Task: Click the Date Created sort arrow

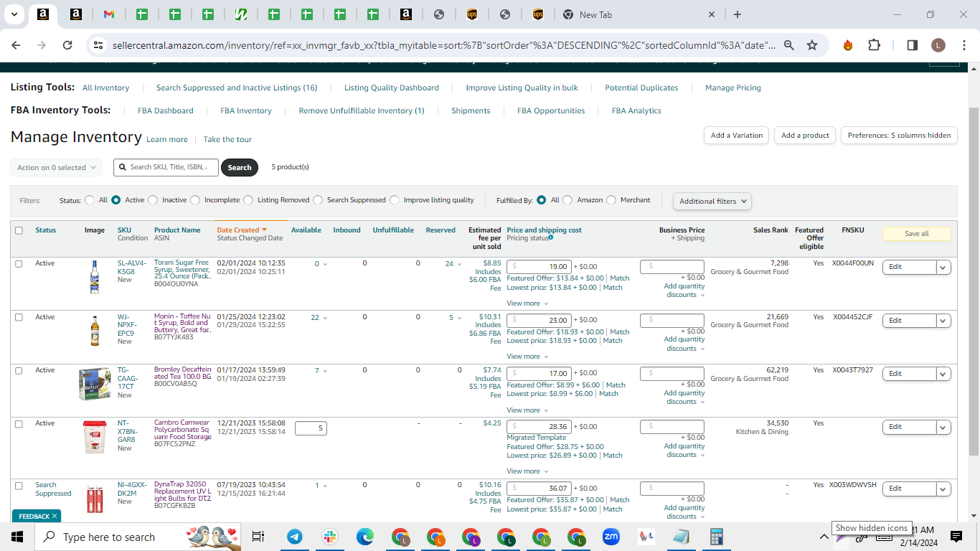Action: [x=264, y=230]
